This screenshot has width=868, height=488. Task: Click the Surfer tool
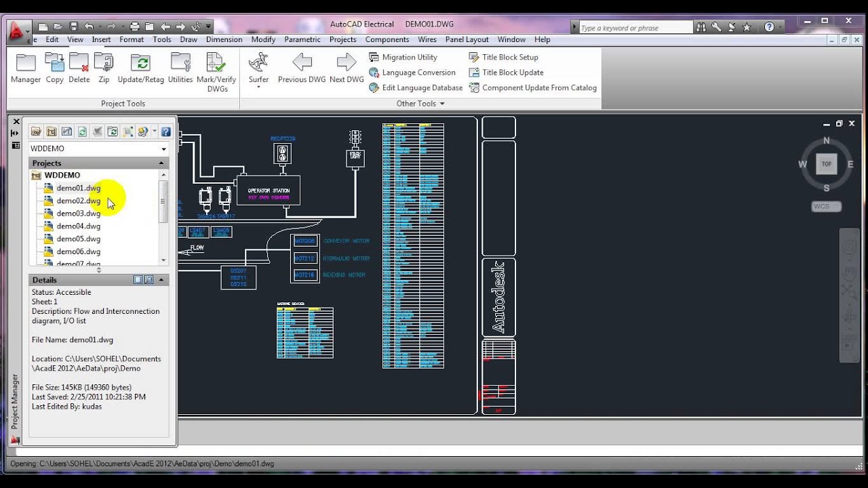click(258, 68)
